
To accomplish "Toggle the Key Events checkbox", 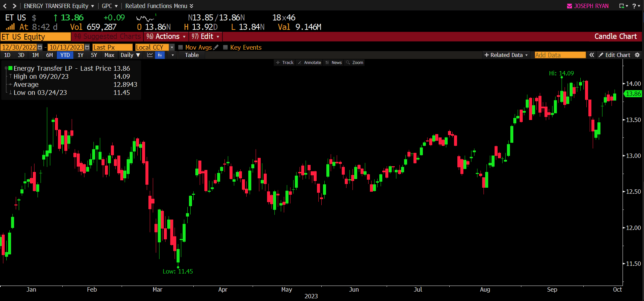I will tap(226, 47).
